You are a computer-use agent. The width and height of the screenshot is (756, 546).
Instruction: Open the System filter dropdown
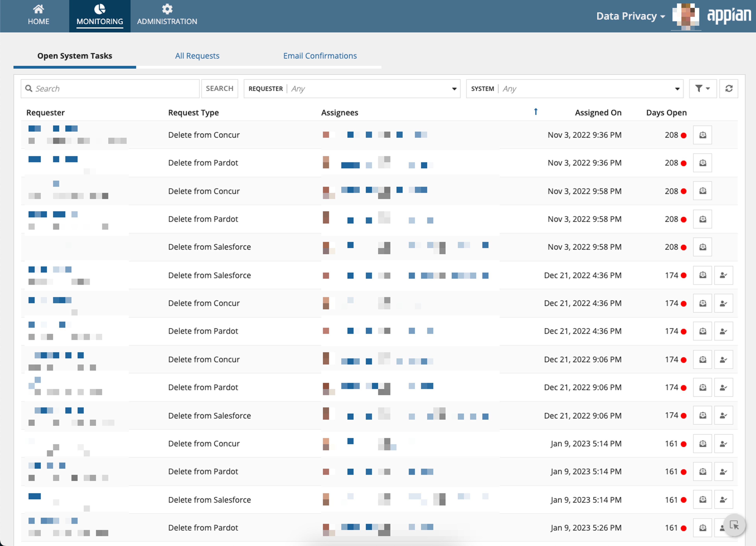tap(575, 89)
